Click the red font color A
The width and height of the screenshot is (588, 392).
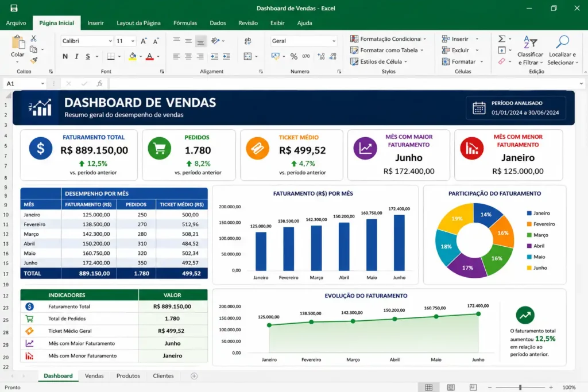[150, 56]
